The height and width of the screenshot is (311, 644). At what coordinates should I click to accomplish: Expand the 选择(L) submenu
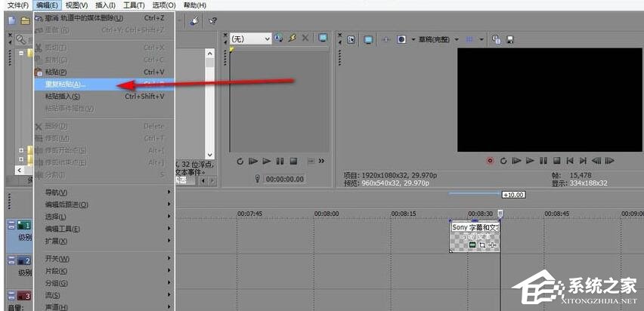click(x=104, y=217)
